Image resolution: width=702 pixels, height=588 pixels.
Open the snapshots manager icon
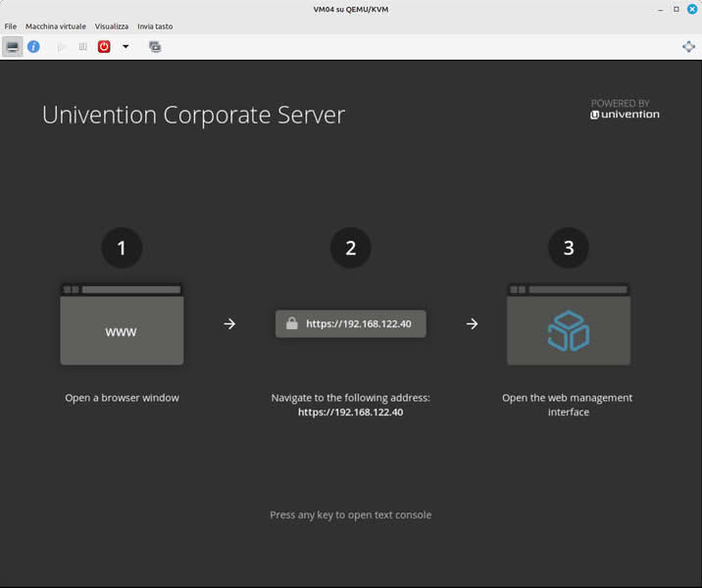tap(155, 46)
